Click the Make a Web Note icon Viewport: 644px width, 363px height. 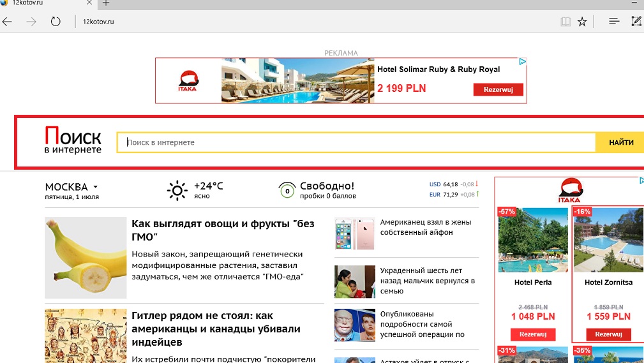pyautogui.click(x=636, y=22)
